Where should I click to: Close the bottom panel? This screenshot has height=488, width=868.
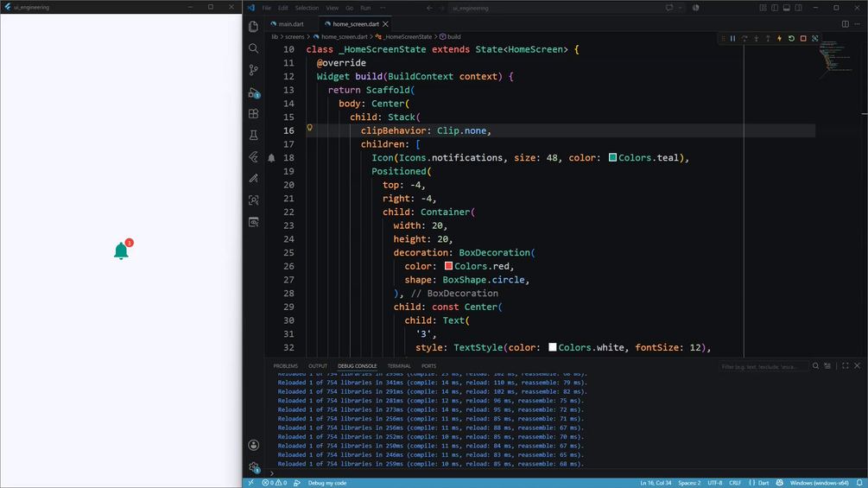tap(857, 365)
